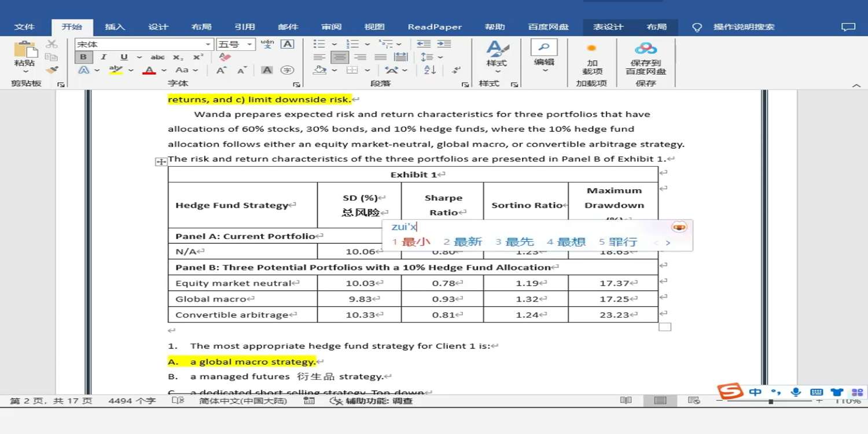Toggle Bold formatting button

point(83,57)
